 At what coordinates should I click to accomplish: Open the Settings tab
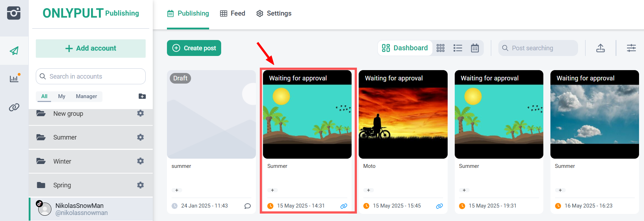pyautogui.click(x=274, y=13)
